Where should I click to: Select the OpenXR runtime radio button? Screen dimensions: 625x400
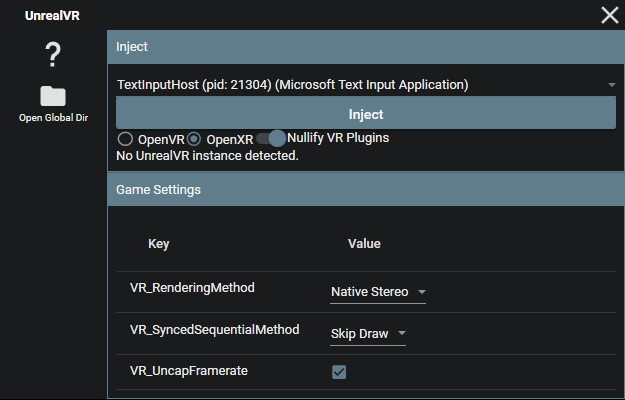tap(195, 139)
